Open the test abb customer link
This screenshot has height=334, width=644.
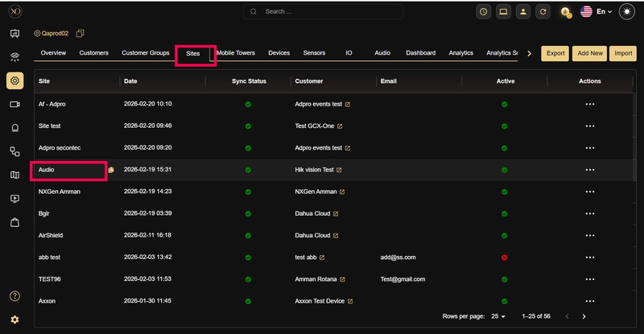point(306,258)
